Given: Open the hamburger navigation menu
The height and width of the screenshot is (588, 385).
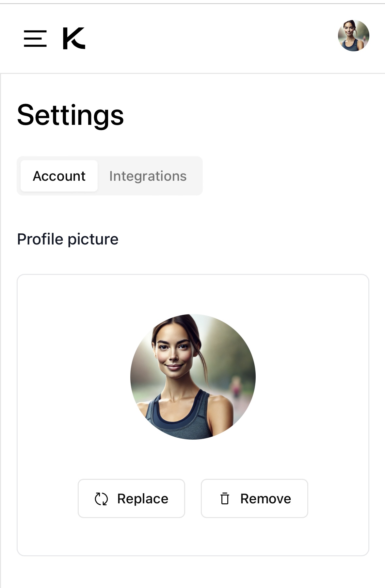Looking at the screenshot, I should click(x=35, y=39).
